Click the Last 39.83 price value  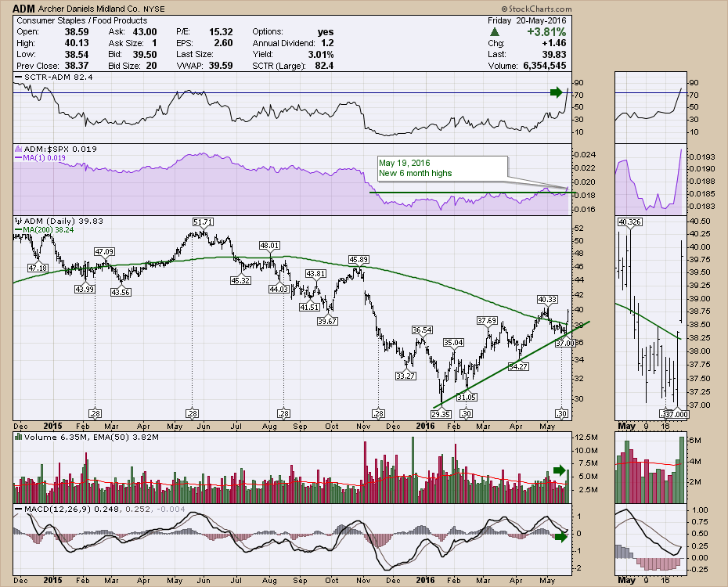click(554, 54)
